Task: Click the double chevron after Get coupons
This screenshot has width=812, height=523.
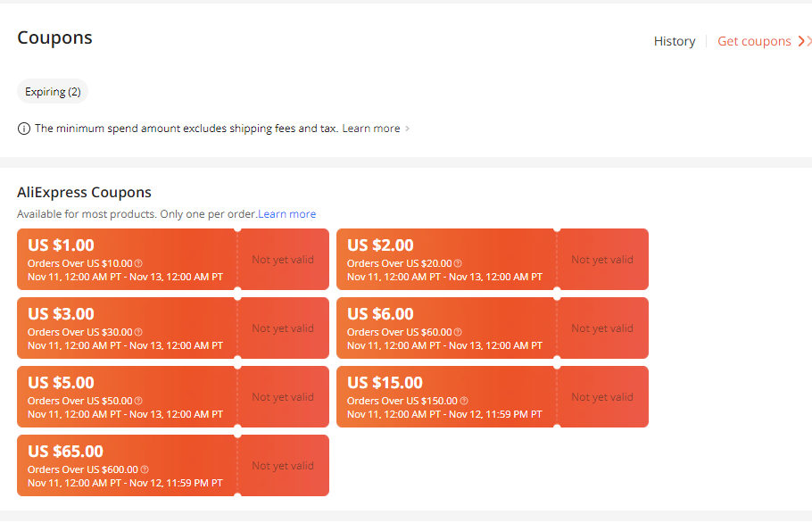Action: point(804,41)
